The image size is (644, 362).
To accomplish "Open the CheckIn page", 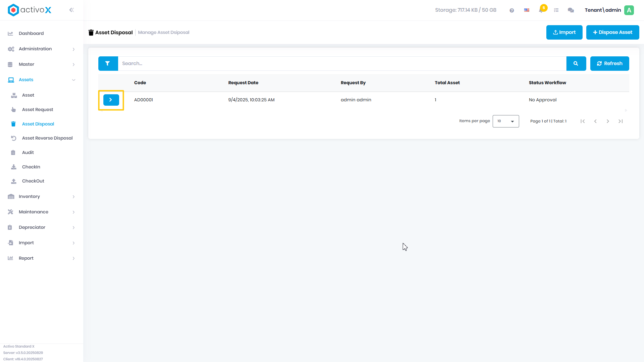I will pyautogui.click(x=31, y=167).
